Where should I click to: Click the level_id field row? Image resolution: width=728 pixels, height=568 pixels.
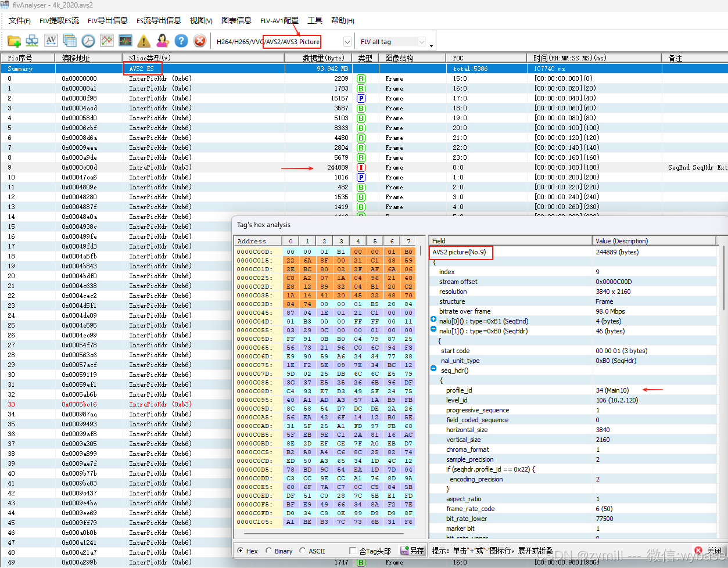[x=574, y=400]
